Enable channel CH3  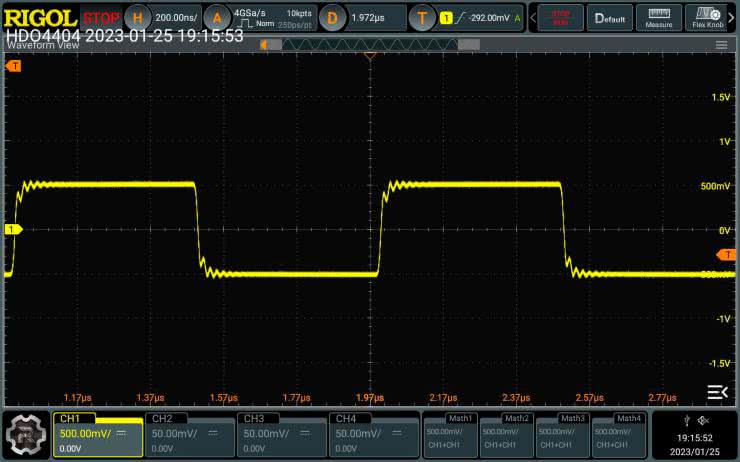[282, 433]
